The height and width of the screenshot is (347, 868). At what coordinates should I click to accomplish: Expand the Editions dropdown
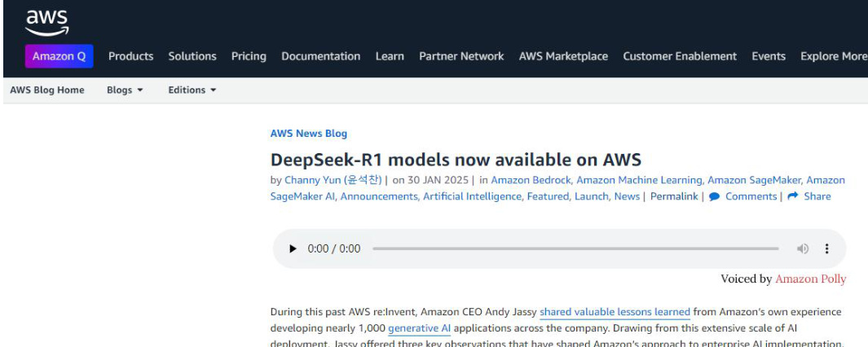(x=192, y=90)
